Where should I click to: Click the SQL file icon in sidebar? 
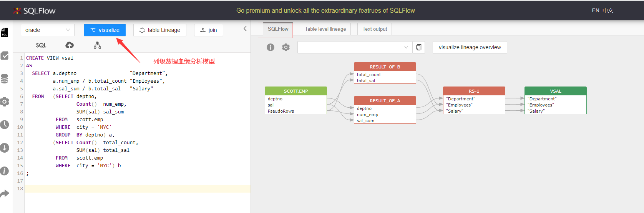[4, 33]
